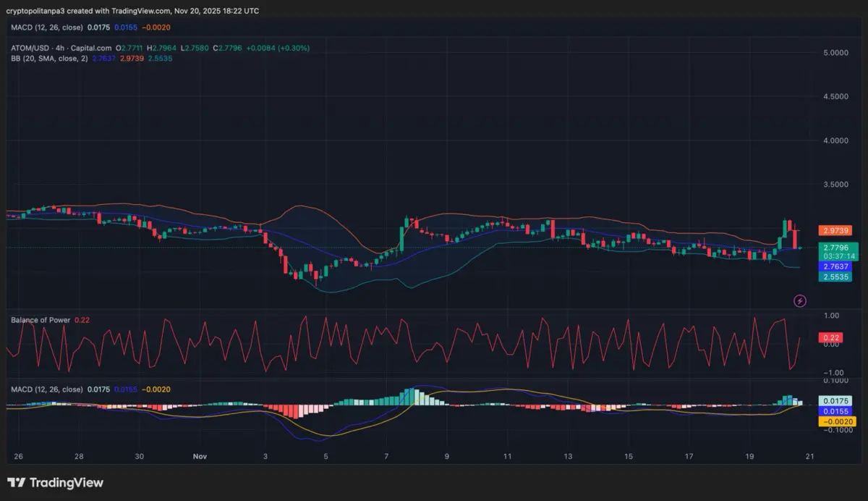Click the teal 2.5535 lower band tag
This screenshot has width=868, height=501.
tap(835, 277)
